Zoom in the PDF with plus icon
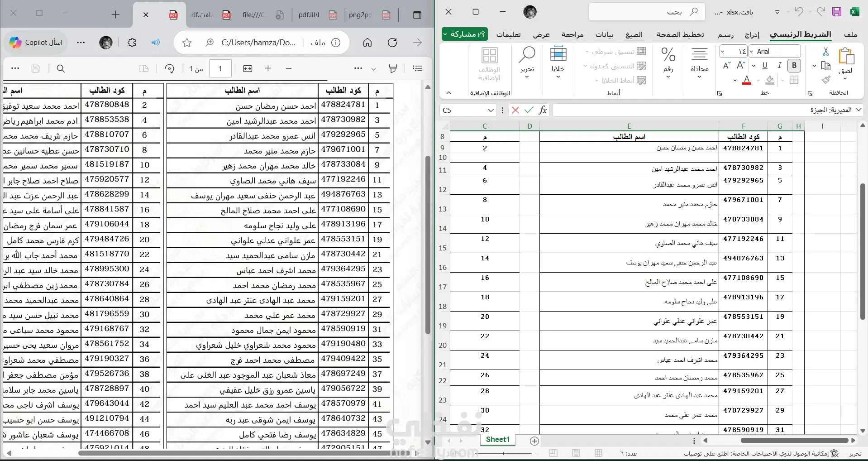 (268, 68)
